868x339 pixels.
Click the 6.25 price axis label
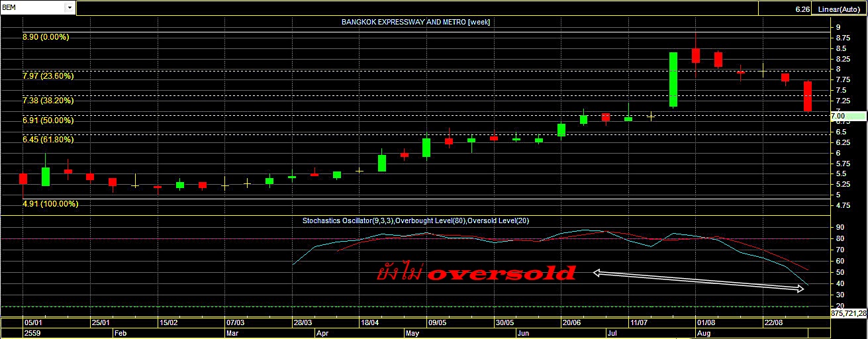coord(844,143)
